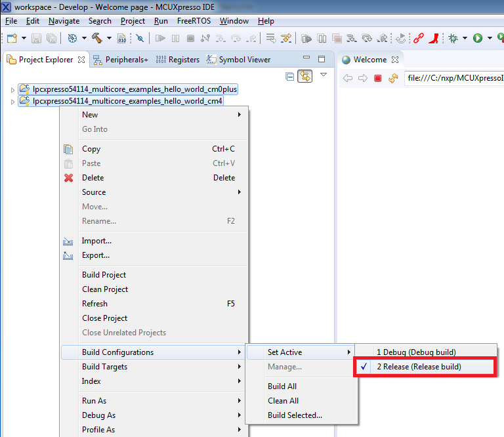Click the hammer Build icon in toolbar
This screenshot has width=504, height=437.
tap(96, 38)
